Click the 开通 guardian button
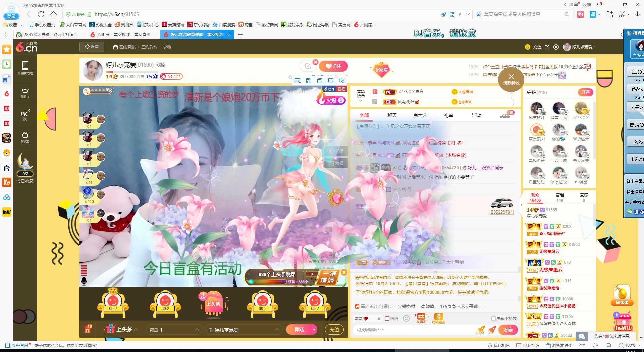Viewport: 644px width, 352px height. click(586, 92)
